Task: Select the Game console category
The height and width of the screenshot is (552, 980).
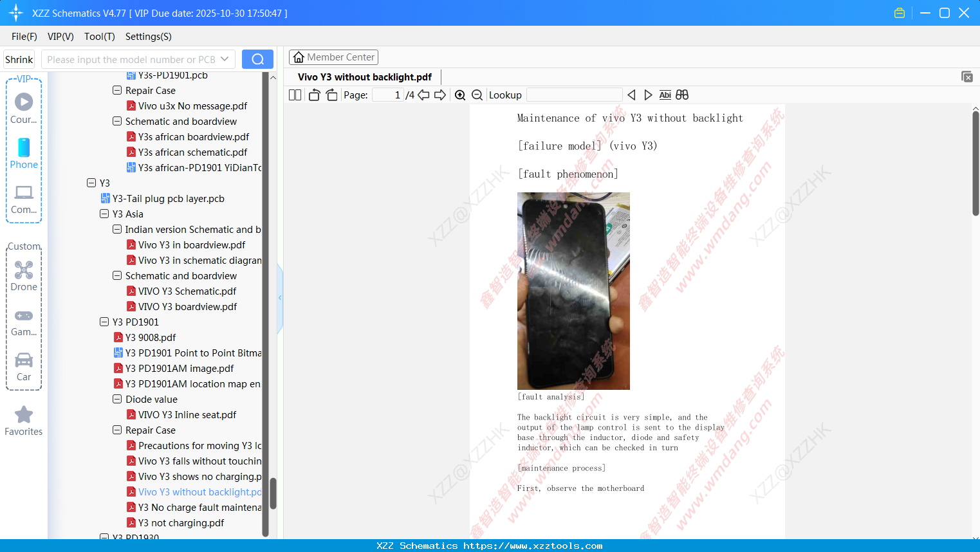Action: pos(24,322)
